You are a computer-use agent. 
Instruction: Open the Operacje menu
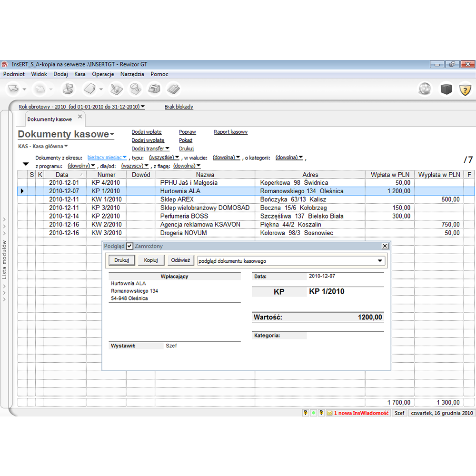pos(103,74)
